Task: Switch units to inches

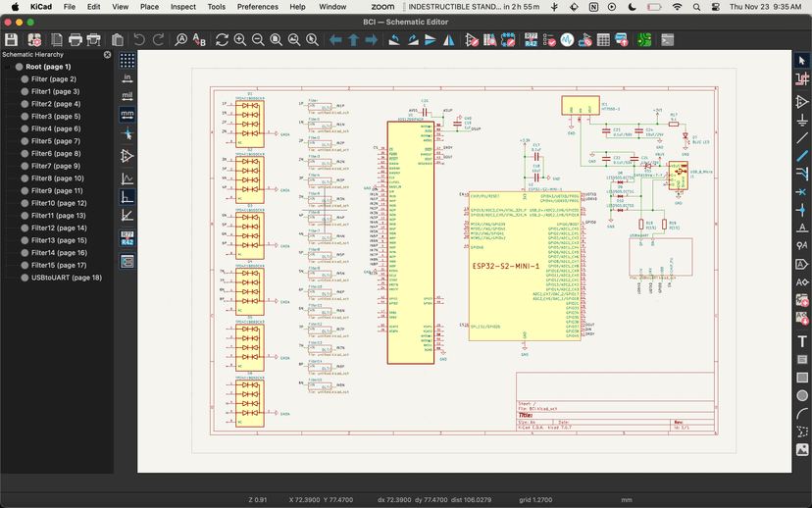Action: tap(127, 77)
